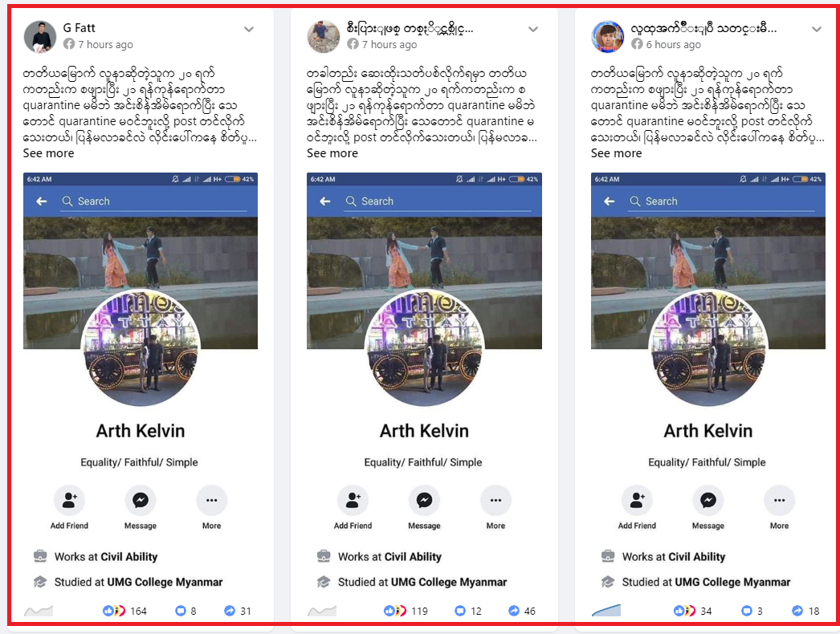Expand See more on the middle post
Screen dimensions: 840x634
332,153
